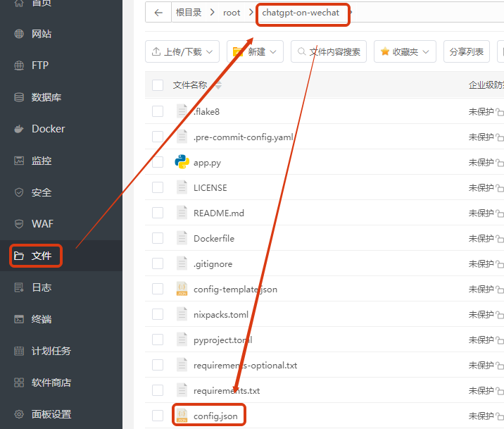Open the Docker sidebar icon

pos(19,129)
